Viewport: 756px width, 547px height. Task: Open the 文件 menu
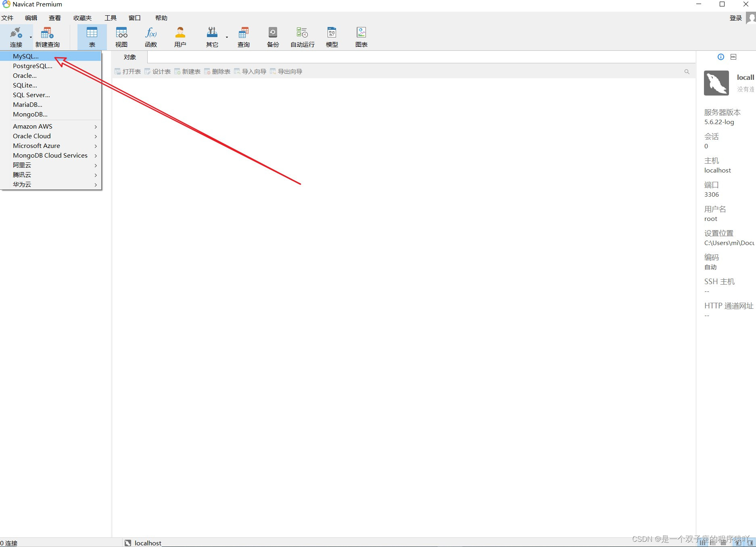click(x=7, y=18)
